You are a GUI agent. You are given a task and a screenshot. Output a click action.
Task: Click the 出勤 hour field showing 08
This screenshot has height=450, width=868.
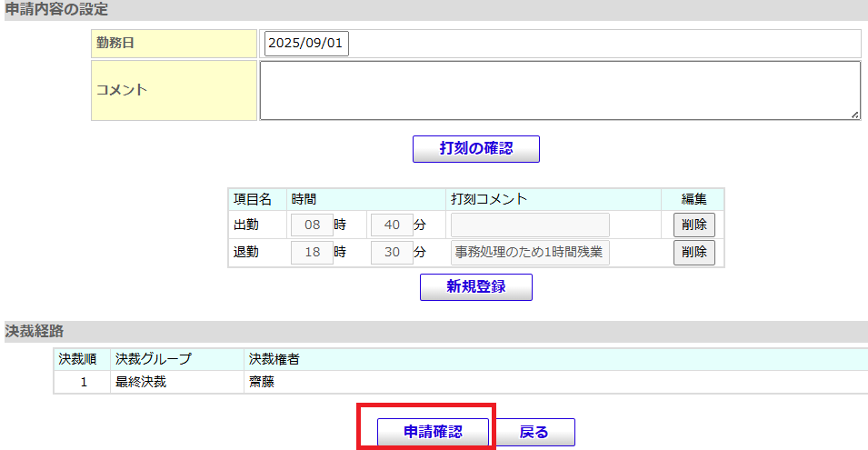[x=312, y=225]
